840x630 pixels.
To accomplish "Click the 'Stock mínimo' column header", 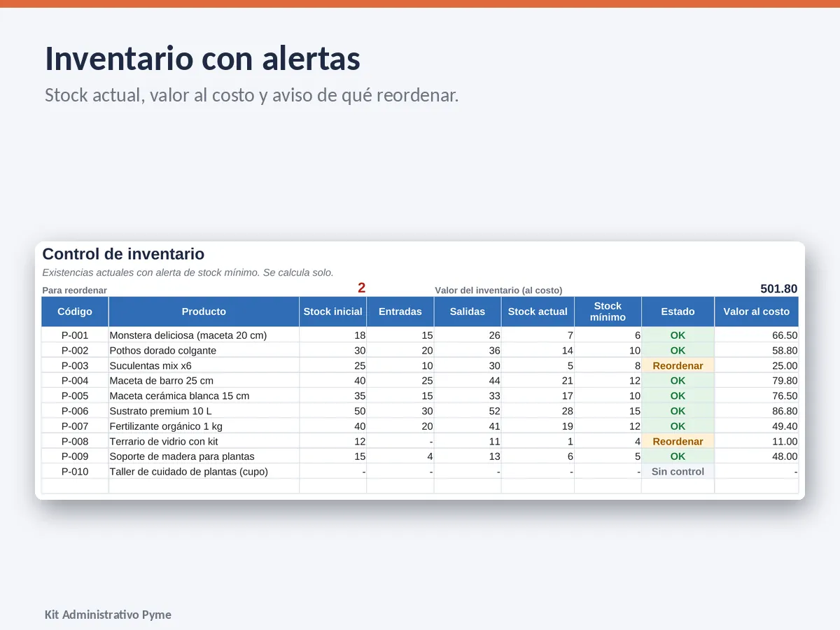I will point(608,311).
